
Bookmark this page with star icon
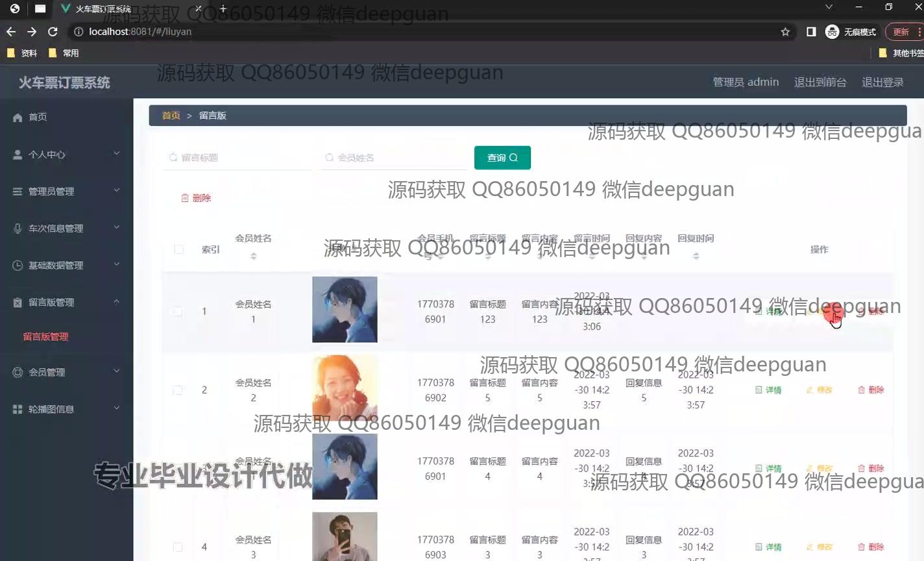pos(785,32)
